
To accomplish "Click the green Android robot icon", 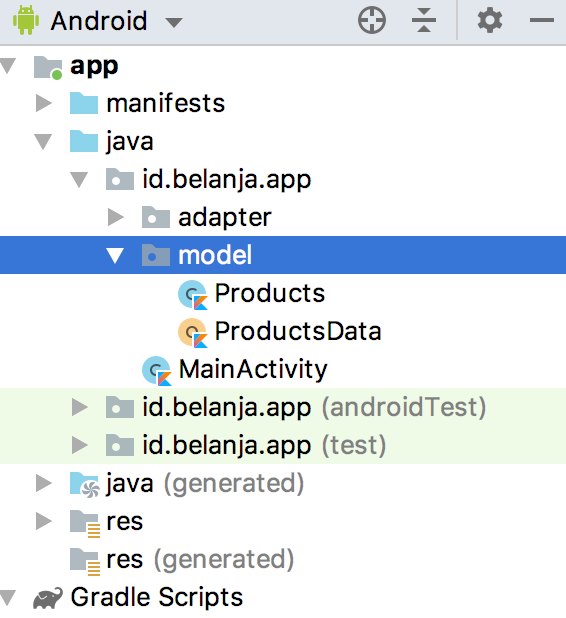I will click(26, 20).
